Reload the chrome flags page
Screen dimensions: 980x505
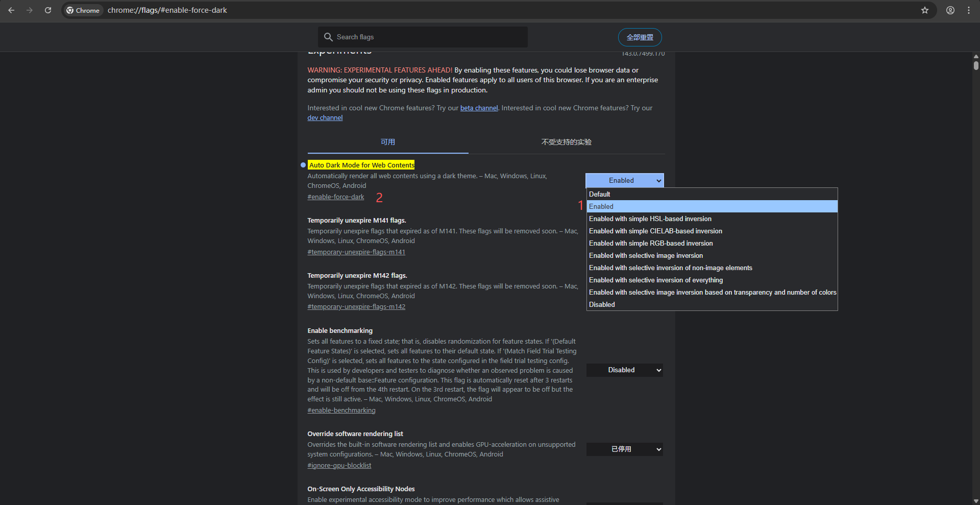click(48, 10)
